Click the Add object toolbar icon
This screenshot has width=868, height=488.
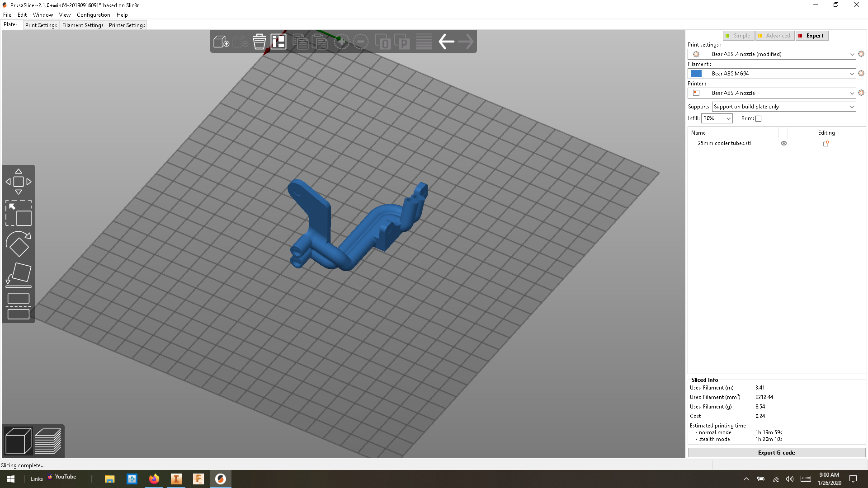pyautogui.click(x=221, y=42)
